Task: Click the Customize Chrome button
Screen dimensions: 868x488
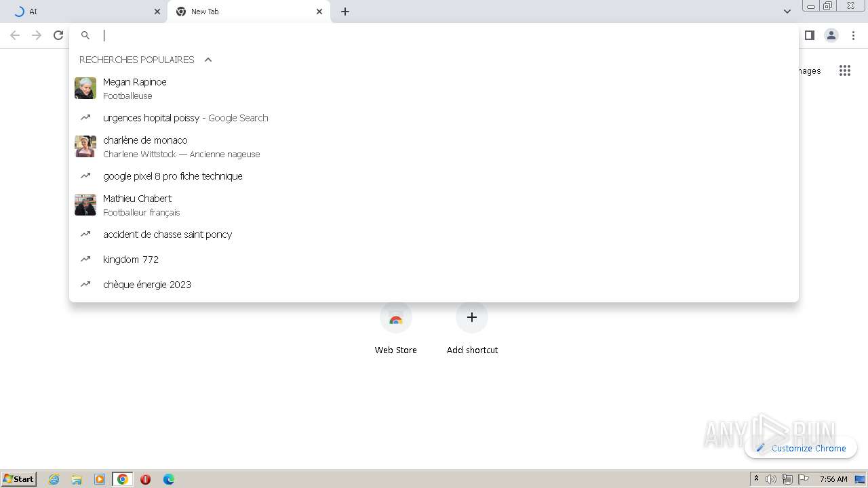Action: coord(801,448)
